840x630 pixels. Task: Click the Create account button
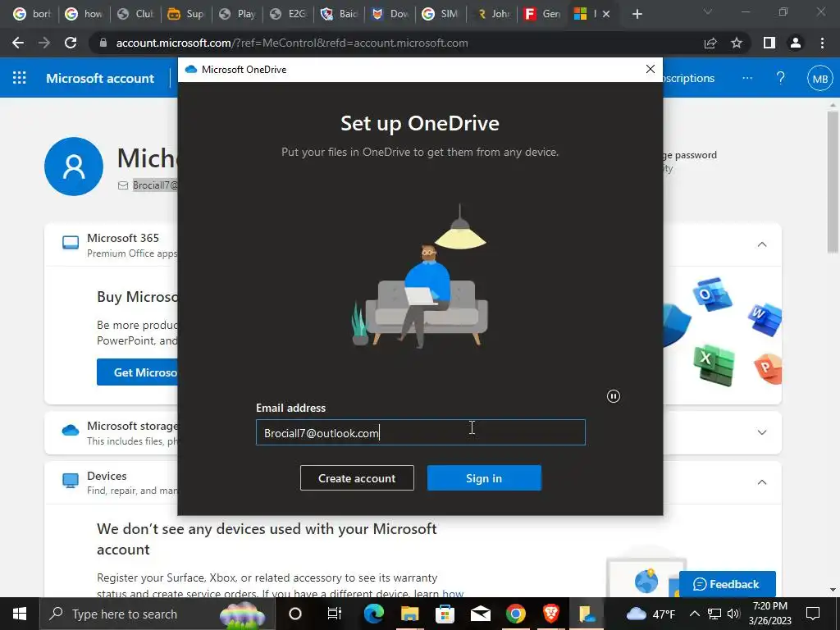[x=357, y=478]
